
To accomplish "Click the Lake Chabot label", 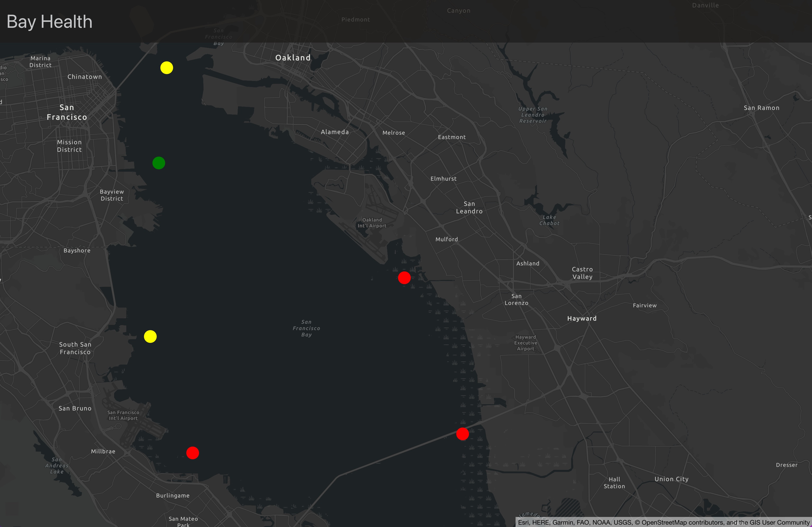I will coord(549,220).
